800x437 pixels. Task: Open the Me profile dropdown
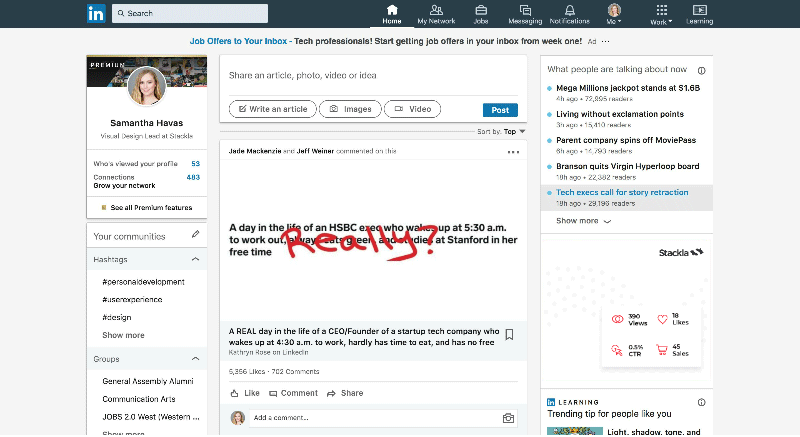[614, 14]
